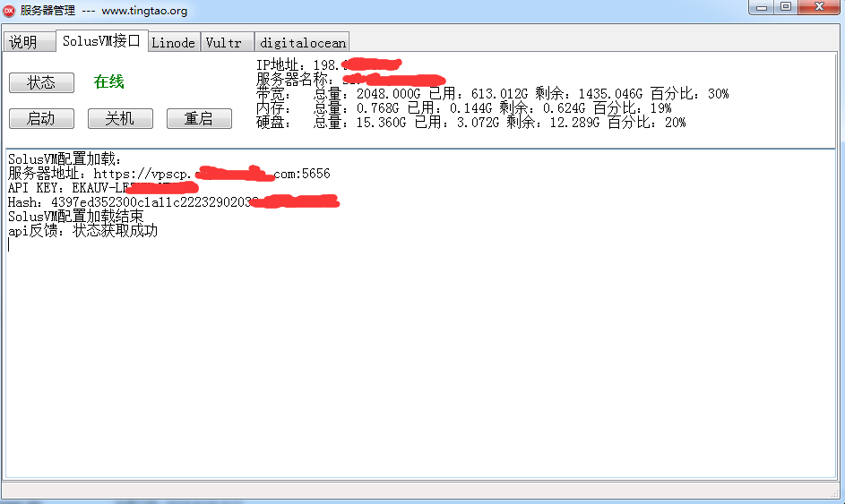The height and width of the screenshot is (504, 845).
Task: Close the 服务器管理 window
Action: 819,7
